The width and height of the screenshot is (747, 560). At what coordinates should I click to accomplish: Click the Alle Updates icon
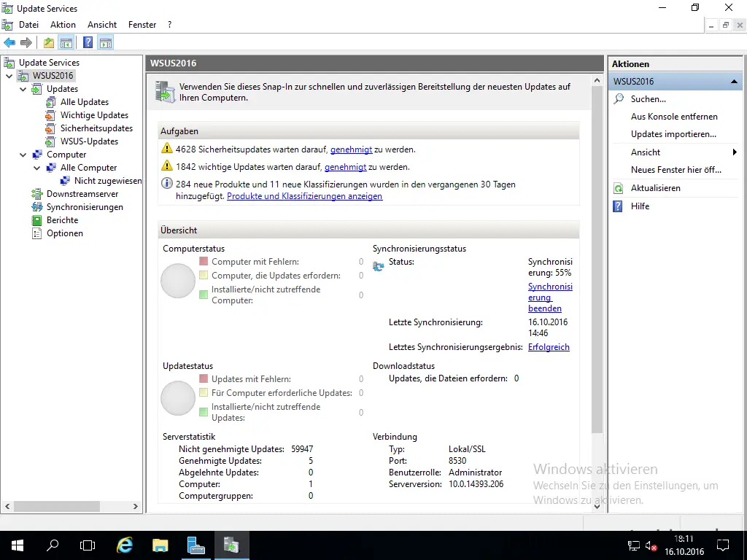(50, 102)
